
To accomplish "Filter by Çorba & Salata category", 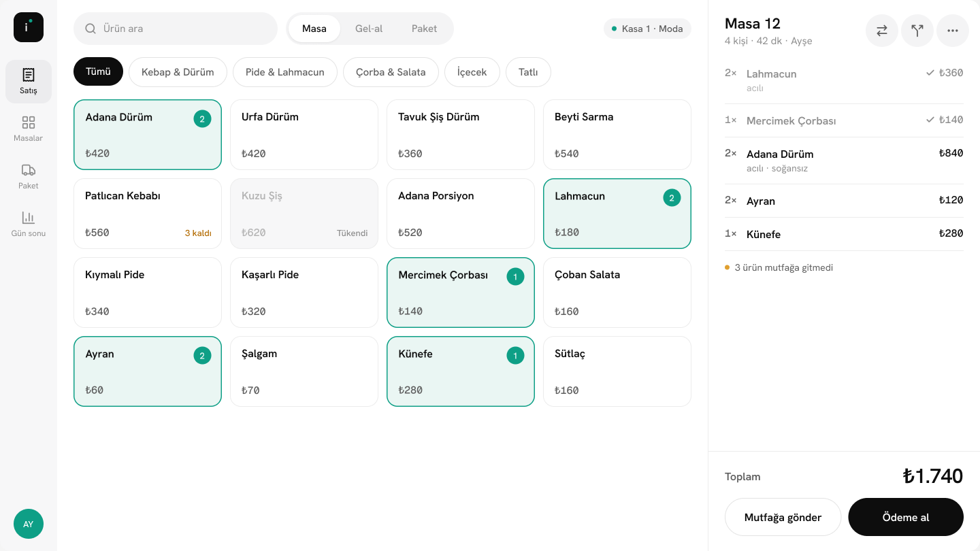I will point(391,71).
